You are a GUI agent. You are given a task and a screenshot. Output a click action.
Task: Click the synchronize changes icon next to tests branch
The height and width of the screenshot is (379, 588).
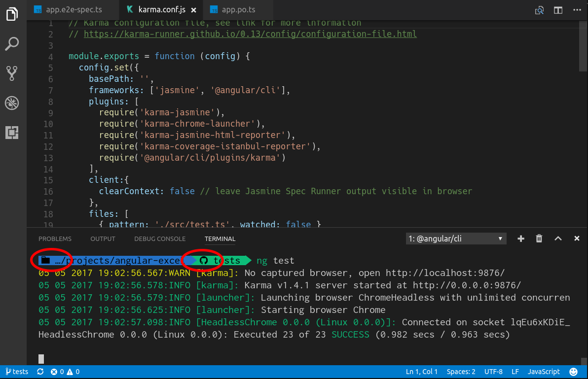(40, 372)
